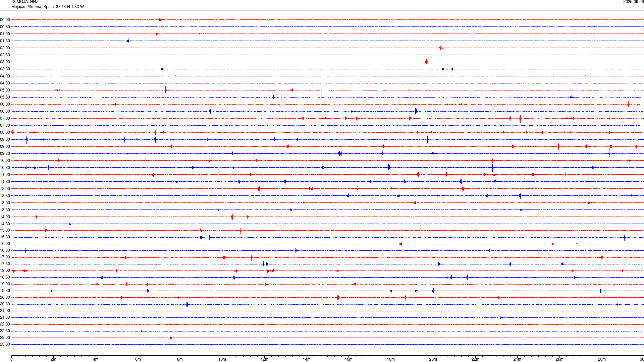644x362 pixels.
Task: Choose the 05:30 trace label
Action: click(5, 97)
